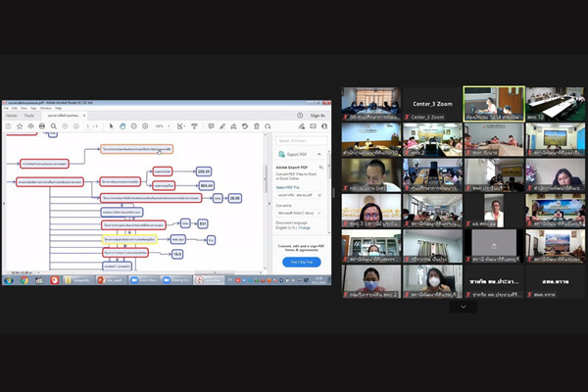Click the Change language link
588x392 pixels.
click(x=304, y=227)
